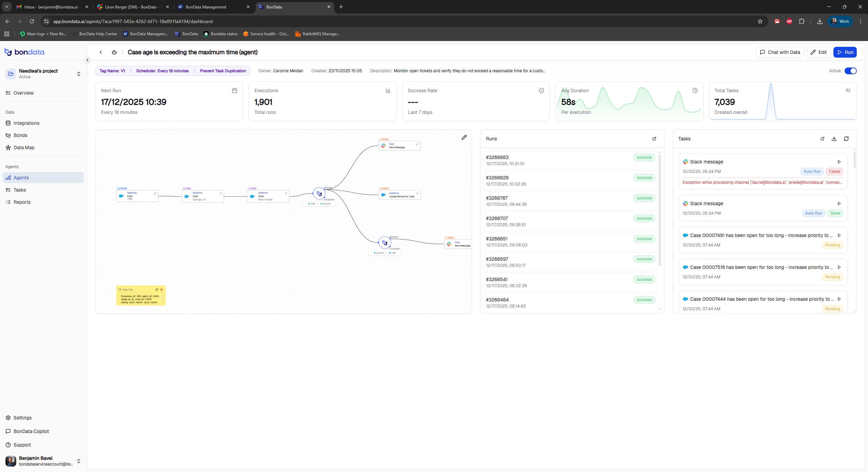
Task: Refresh the Tasks panel
Action: click(846, 139)
